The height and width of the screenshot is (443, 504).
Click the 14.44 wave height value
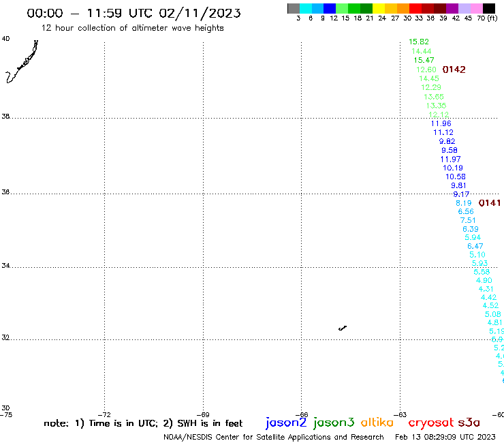tap(421, 51)
